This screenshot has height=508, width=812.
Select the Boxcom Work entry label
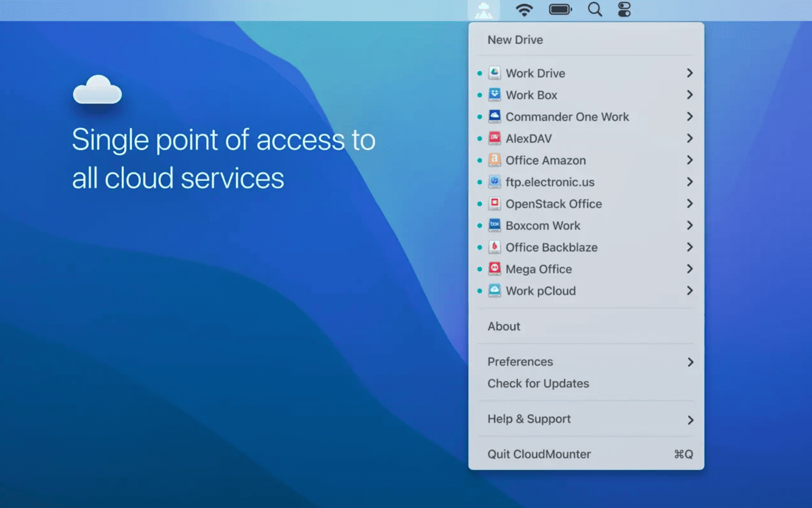point(543,226)
